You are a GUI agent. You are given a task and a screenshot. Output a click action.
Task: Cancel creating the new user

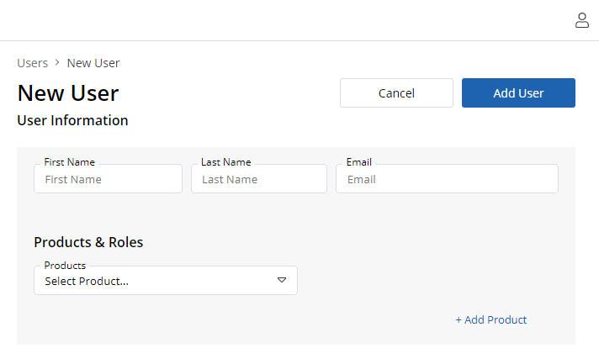pos(396,93)
